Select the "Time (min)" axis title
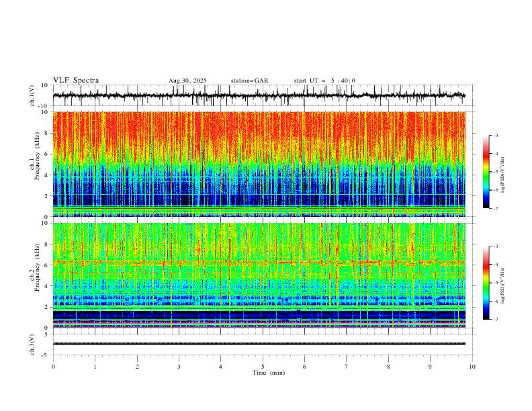This screenshot has height=411, width=532. [x=269, y=373]
